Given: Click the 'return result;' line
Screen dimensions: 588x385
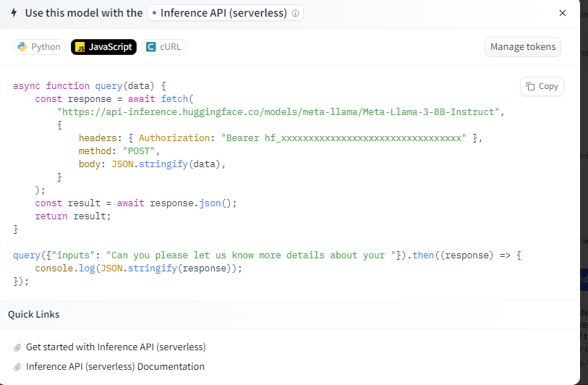Looking at the screenshot, I should (73, 216).
